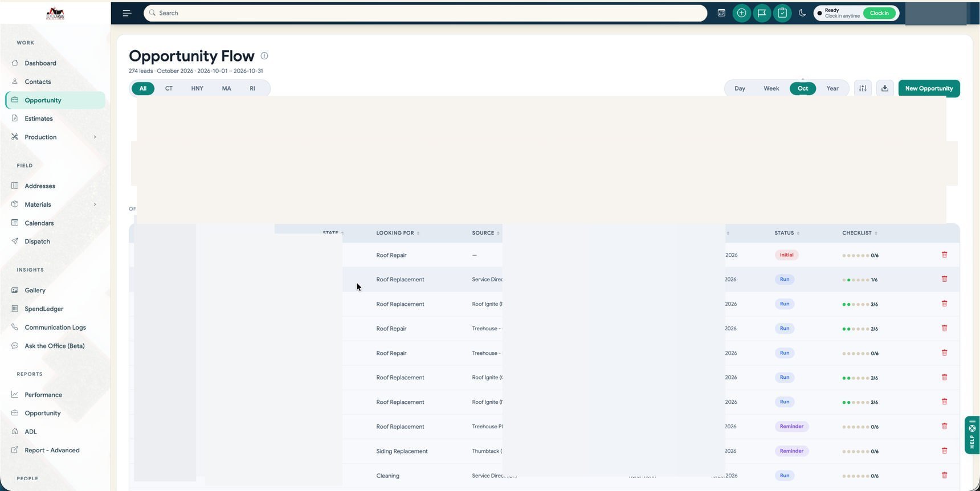Create a New Opportunity
The width and height of the screenshot is (980, 491).
click(x=929, y=88)
